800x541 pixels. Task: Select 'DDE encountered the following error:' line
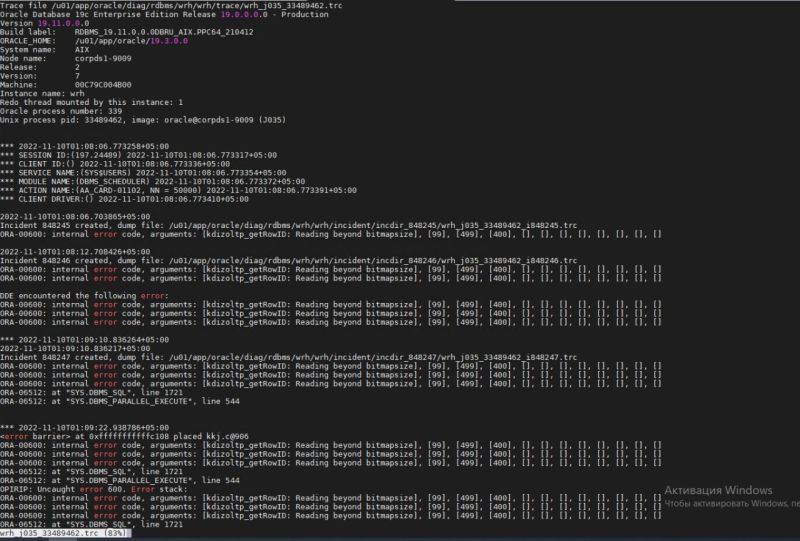pyautogui.click(x=84, y=296)
